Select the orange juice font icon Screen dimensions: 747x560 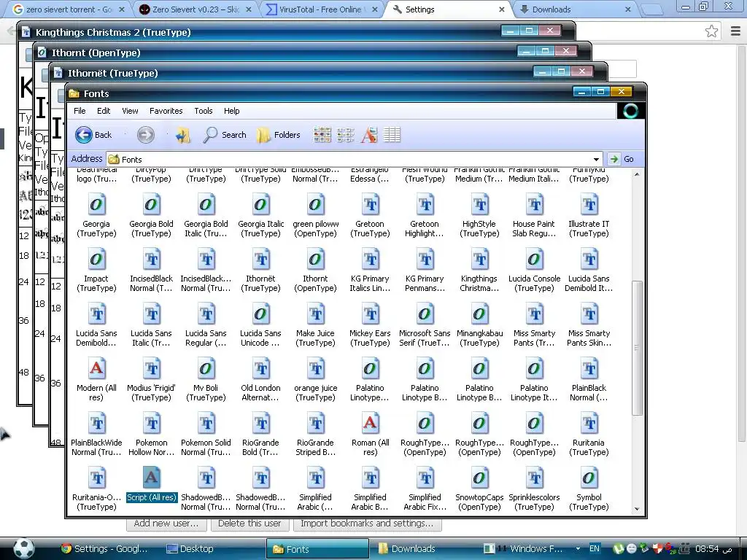coord(315,369)
